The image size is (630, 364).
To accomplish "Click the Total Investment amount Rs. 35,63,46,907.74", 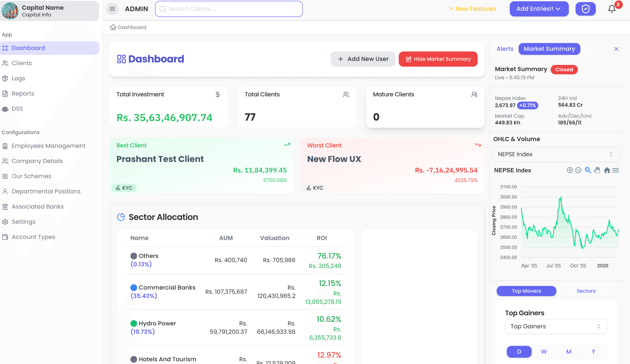I will 165,117.
